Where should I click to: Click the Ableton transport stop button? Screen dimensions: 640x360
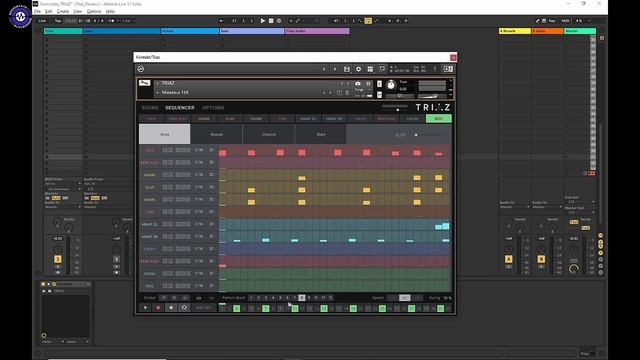click(x=271, y=20)
